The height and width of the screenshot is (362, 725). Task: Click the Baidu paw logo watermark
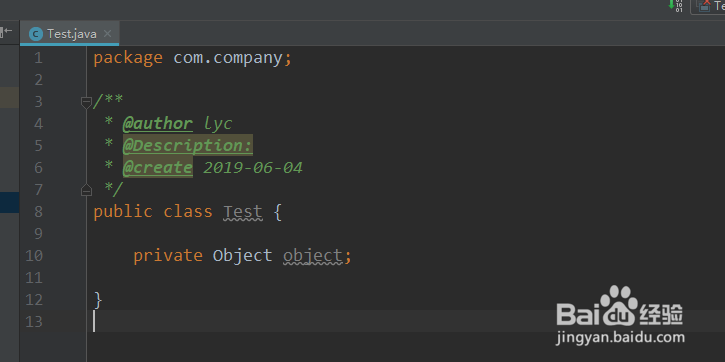coord(618,306)
